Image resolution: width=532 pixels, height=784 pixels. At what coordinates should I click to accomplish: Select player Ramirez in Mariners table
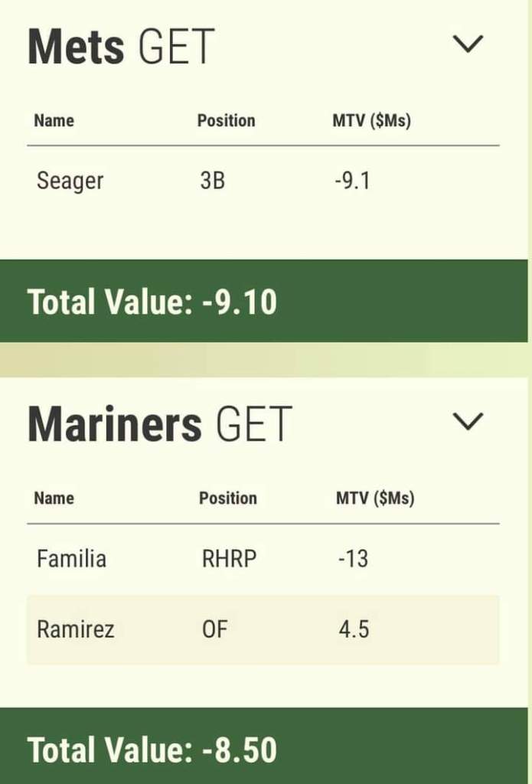[x=75, y=629]
